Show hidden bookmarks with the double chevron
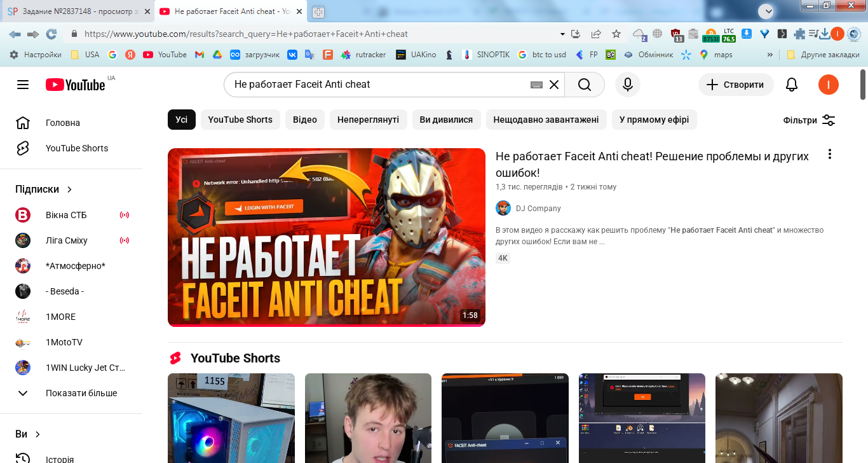The height and width of the screenshot is (463, 868). pos(770,55)
